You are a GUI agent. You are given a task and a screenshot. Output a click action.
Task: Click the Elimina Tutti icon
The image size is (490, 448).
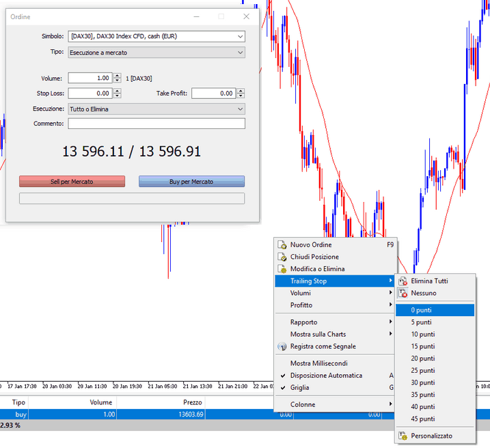tap(403, 281)
